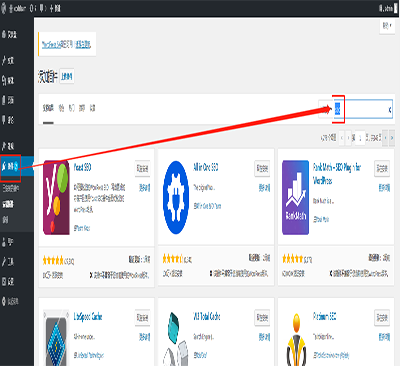
Task: Clear search field with the X icon
Action: tap(390, 110)
